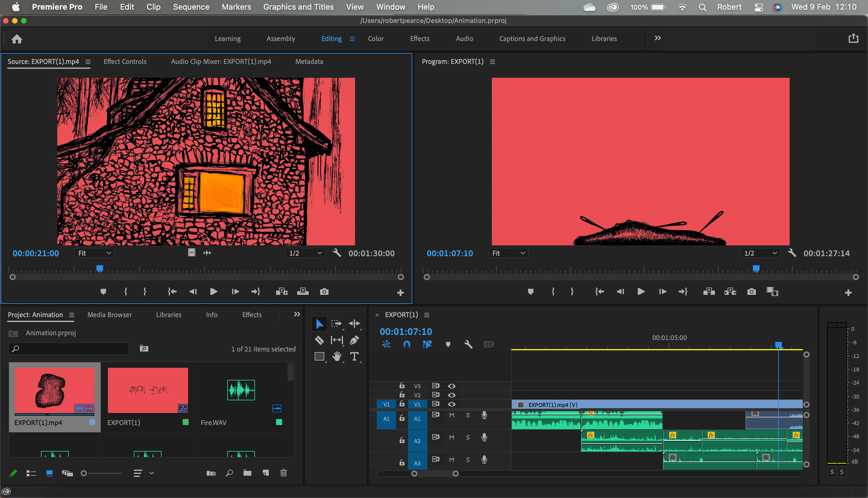The image size is (868, 498).
Task: Open macOS Control Center
Action: tap(759, 7)
